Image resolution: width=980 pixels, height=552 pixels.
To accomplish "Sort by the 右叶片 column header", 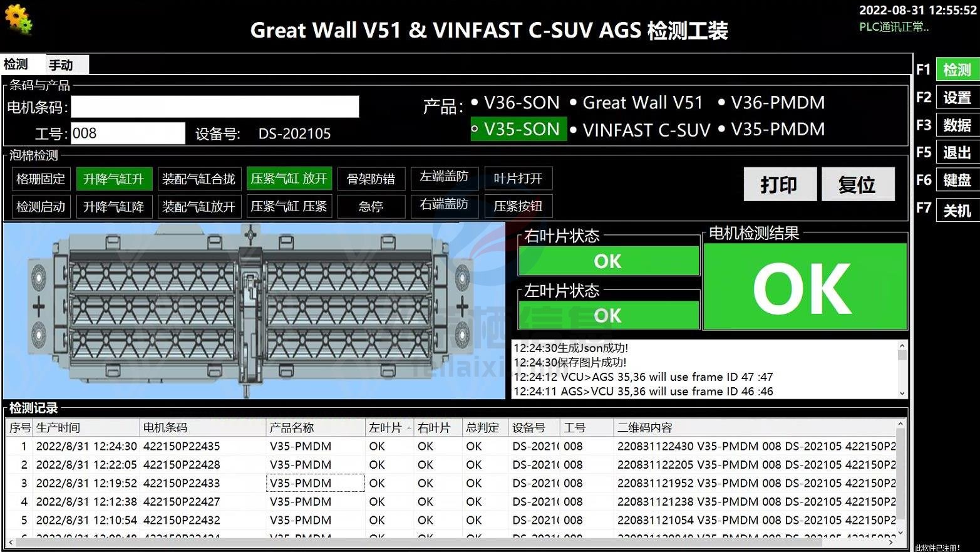I will 438,428.
